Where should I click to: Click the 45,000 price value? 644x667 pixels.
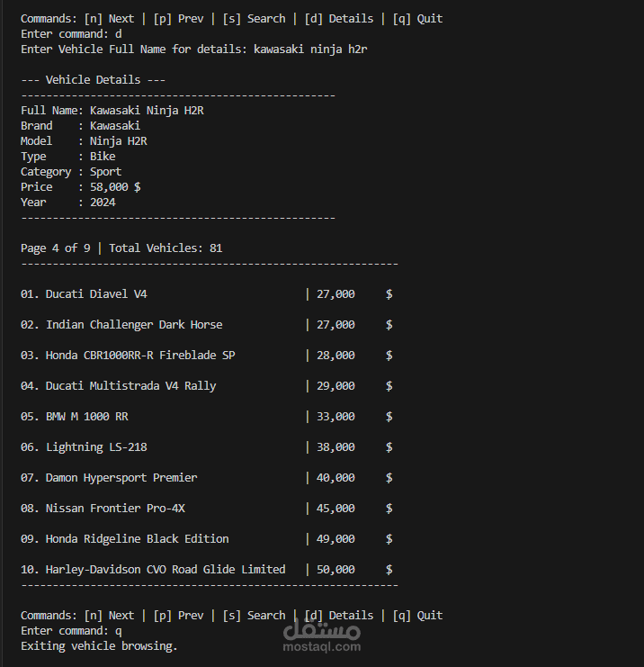(x=335, y=509)
